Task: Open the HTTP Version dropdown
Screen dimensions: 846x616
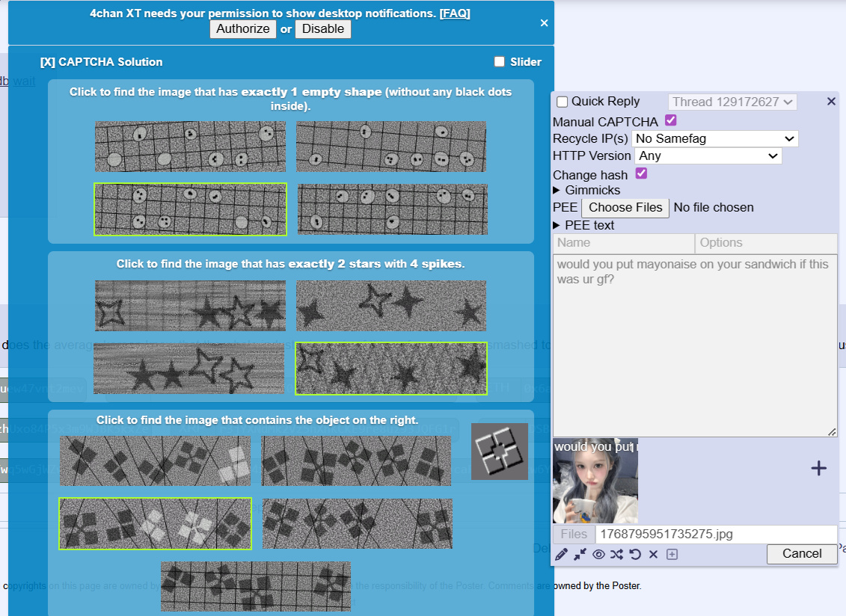Action: 708,156
